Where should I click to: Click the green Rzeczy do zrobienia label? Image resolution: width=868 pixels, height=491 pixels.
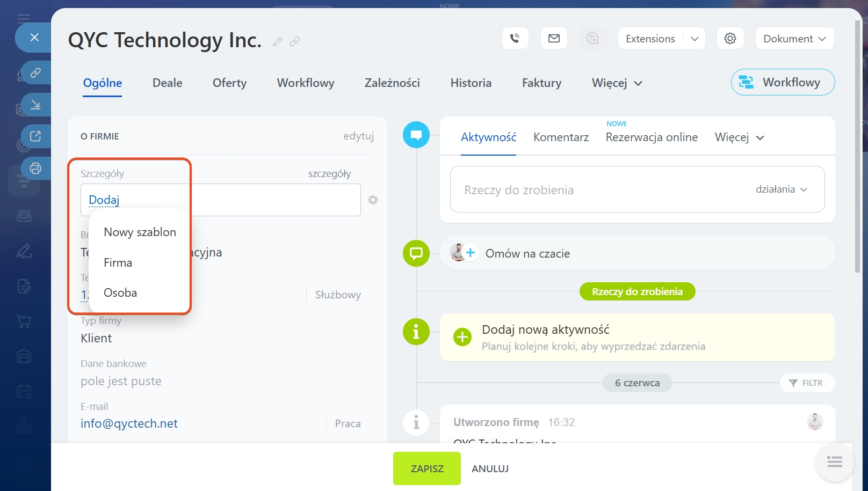637,291
